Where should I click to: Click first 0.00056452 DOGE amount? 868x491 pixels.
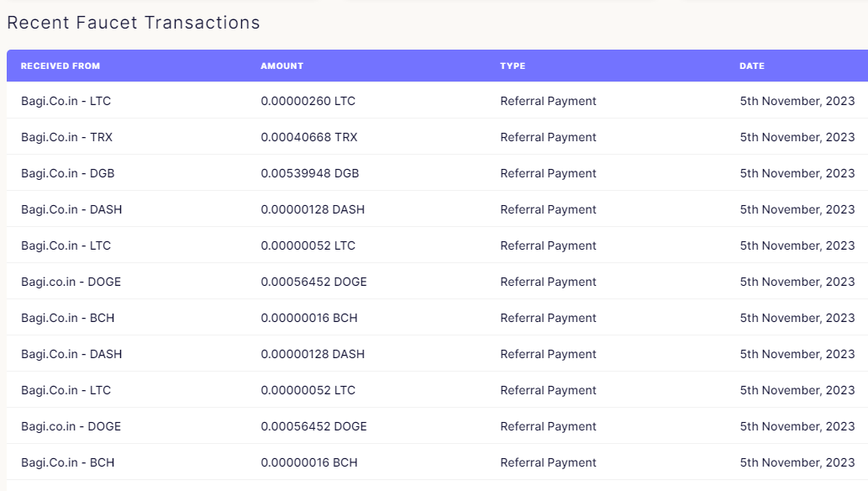click(314, 282)
